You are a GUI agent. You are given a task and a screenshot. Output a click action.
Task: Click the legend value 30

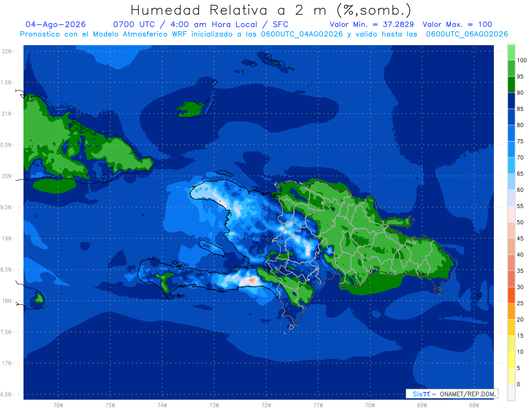[x=520, y=287]
